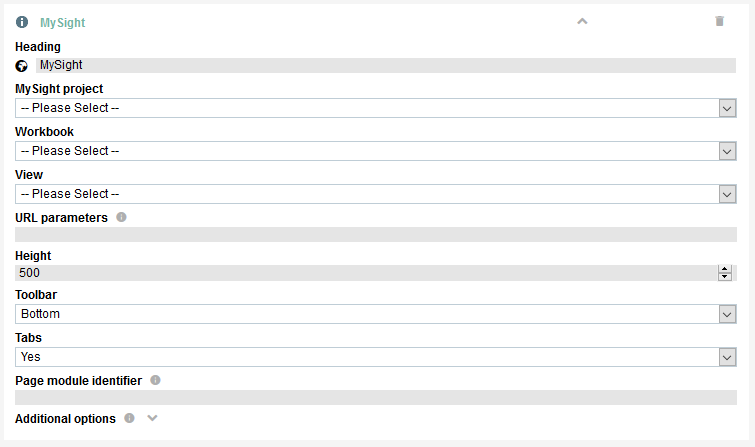The height and width of the screenshot is (447, 755).
Task: Open the Toolbar position dropdown showing Bottom
Action: point(376,314)
